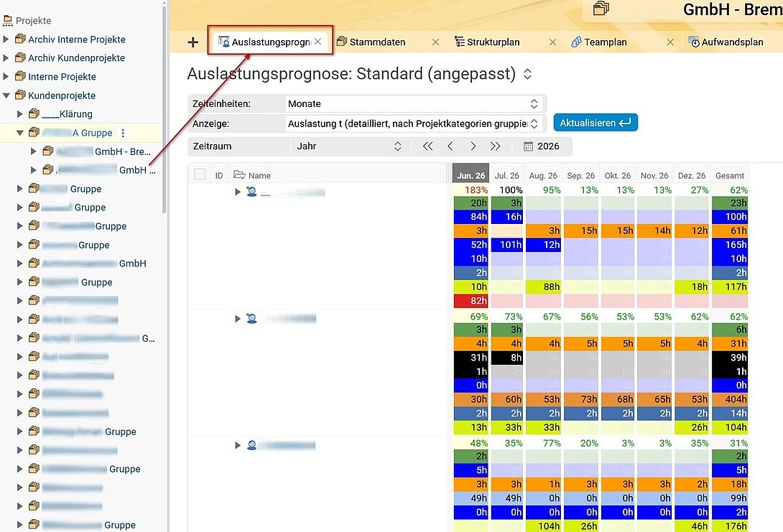Close the Stammdaten tab

435,42
